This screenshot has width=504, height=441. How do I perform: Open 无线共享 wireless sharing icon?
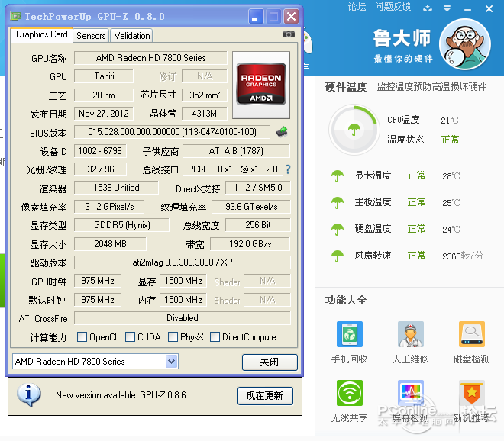[350, 393]
